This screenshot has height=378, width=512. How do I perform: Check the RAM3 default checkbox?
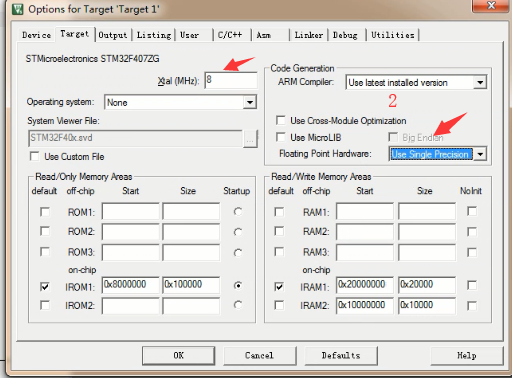(x=279, y=252)
